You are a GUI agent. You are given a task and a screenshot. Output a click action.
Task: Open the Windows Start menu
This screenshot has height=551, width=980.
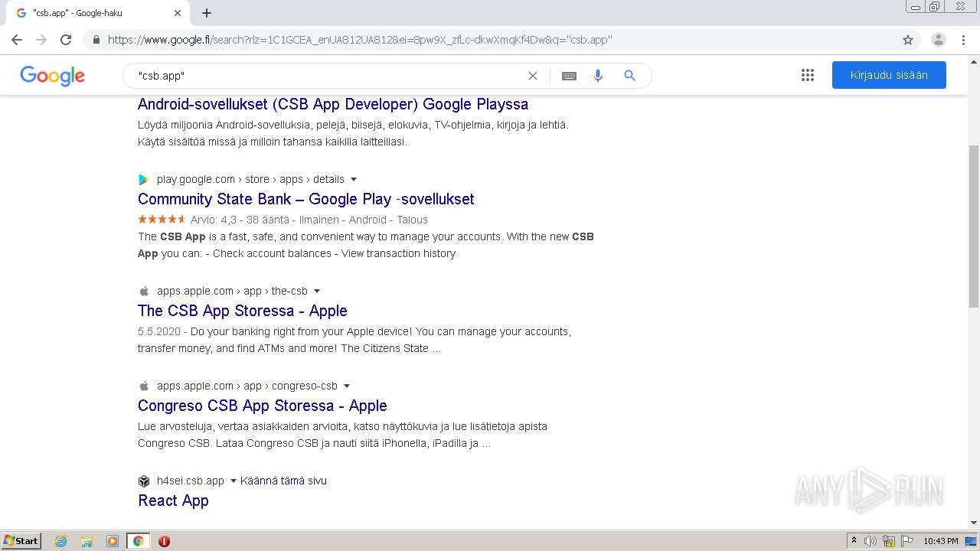pyautogui.click(x=21, y=540)
